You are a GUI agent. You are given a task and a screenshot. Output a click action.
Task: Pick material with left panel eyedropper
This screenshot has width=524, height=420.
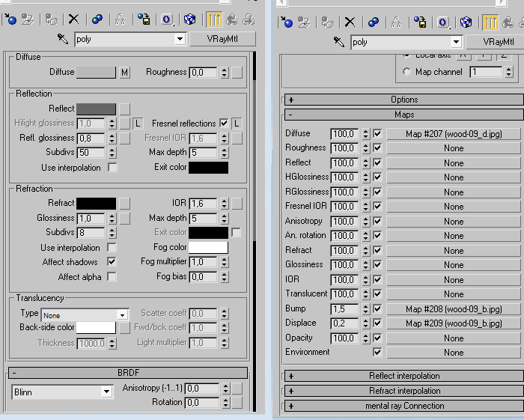[63, 39]
